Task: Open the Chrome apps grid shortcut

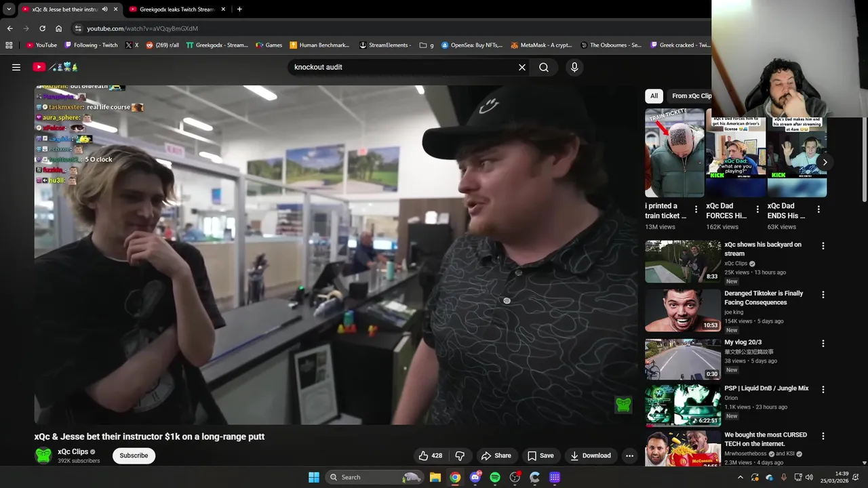Action: 9,45
